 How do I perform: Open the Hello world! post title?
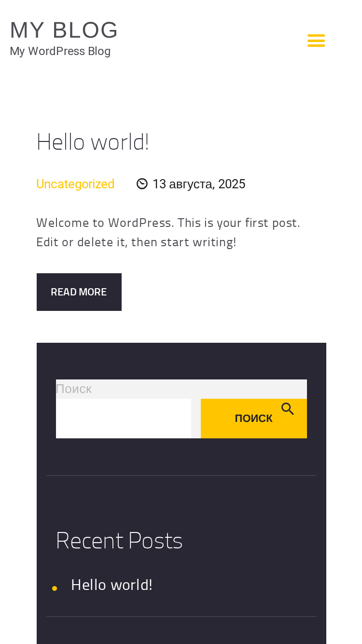[93, 142]
